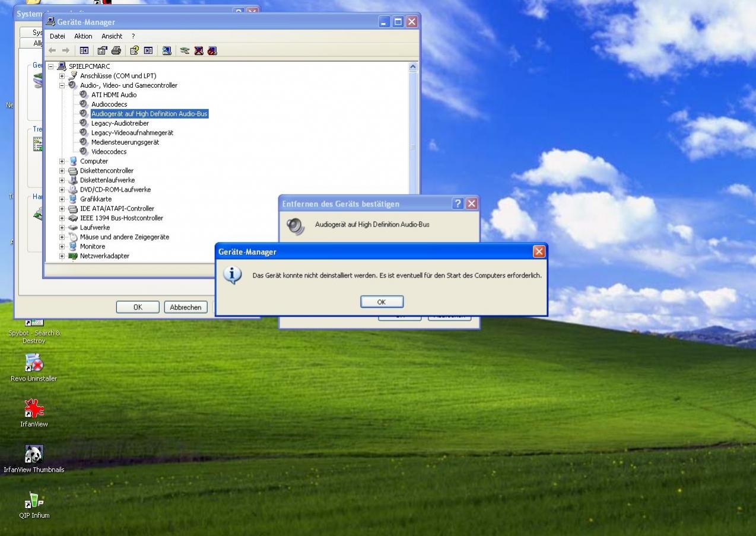Expand the Diskettenlaufwerke node
Image resolution: width=756 pixels, height=536 pixels.
(62, 180)
